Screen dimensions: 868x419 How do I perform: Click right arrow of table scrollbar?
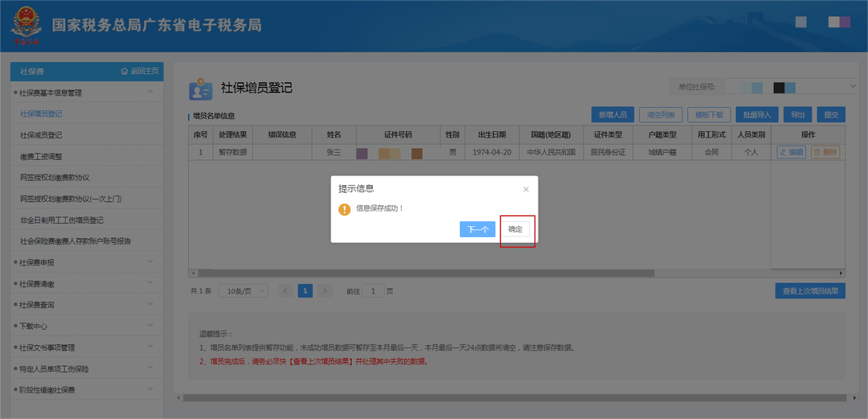[841, 273]
